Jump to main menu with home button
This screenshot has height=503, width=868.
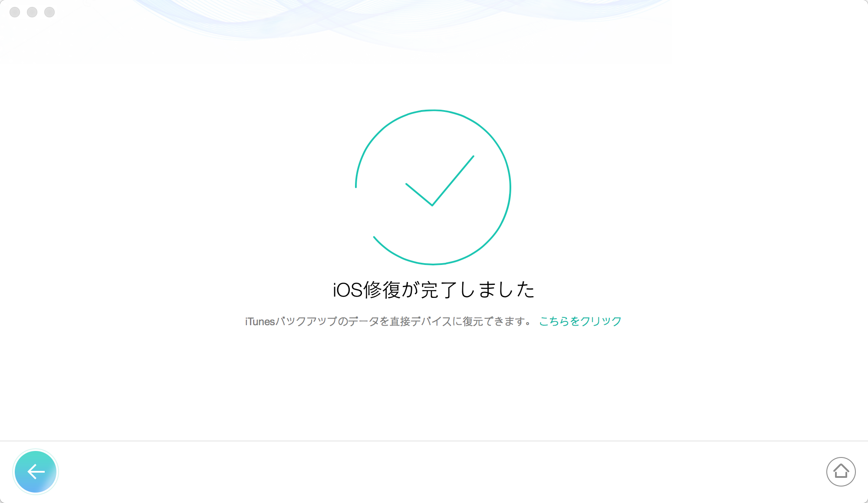point(841,472)
